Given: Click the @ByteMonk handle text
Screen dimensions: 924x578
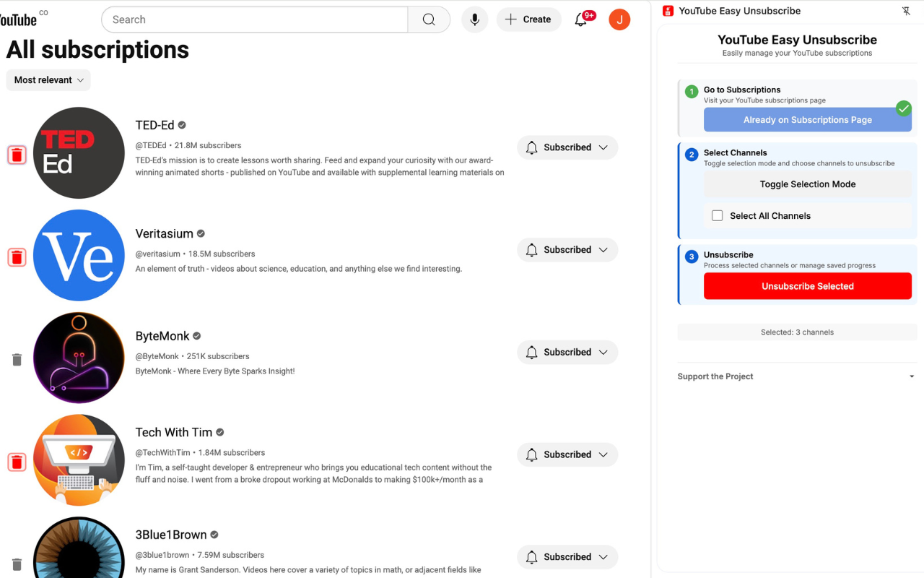Looking at the screenshot, I should [157, 356].
